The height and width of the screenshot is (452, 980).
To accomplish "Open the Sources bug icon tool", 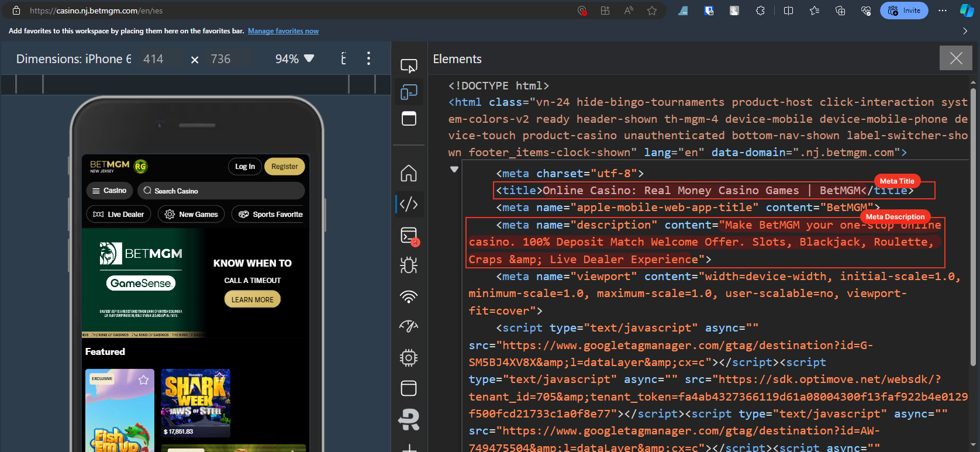I will (x=409, y=265).
